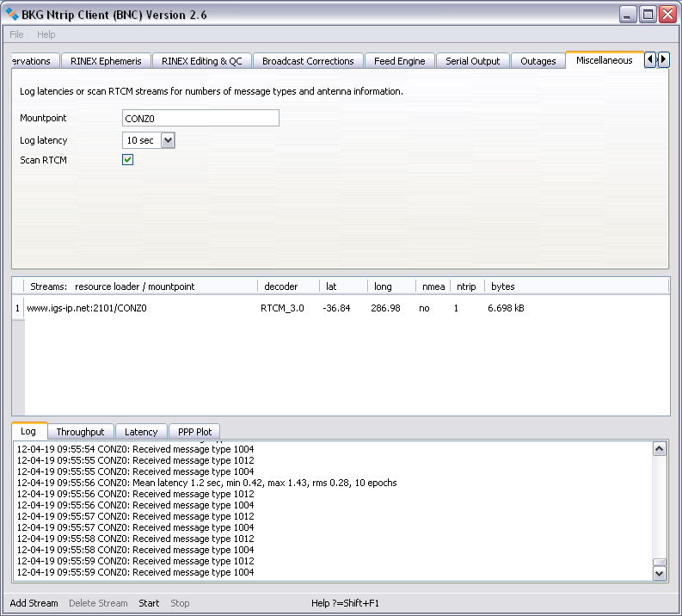Select the CONZ0 stream row
The image size is (682, 616).
87,308
